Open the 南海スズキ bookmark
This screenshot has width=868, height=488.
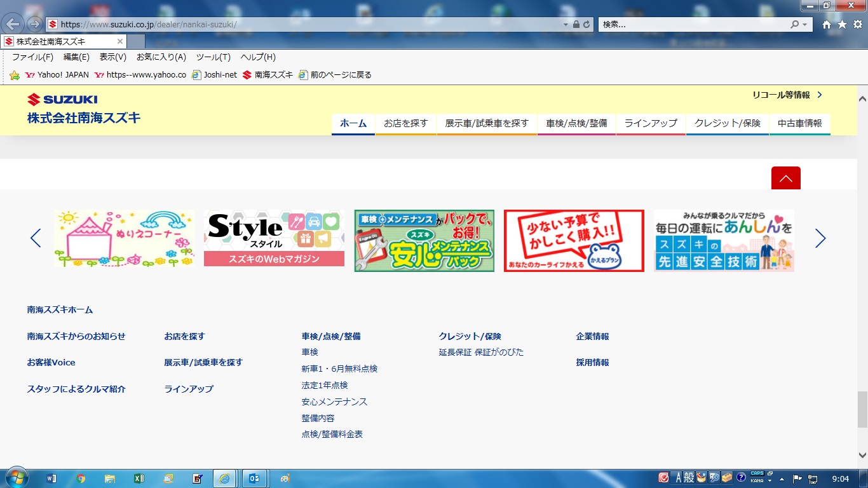pos(268,75)
